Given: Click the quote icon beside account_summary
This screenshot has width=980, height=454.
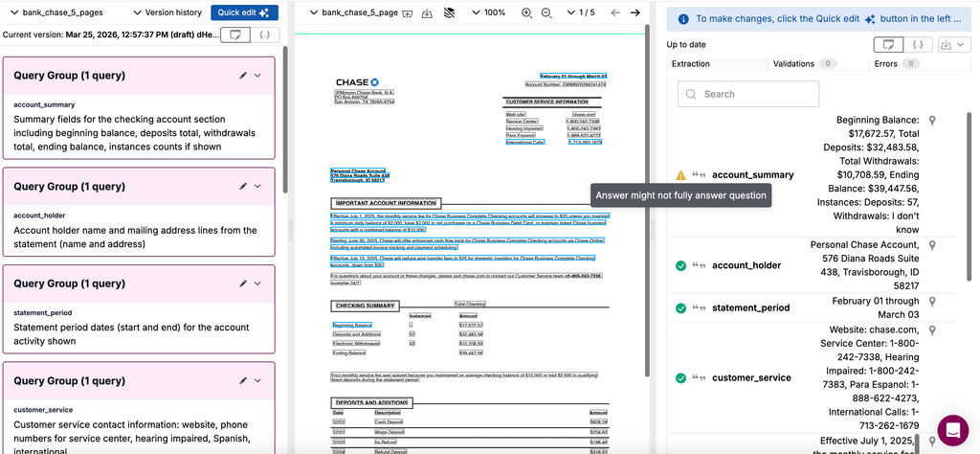Looking at the screenshot, I should tap(699, 175).
